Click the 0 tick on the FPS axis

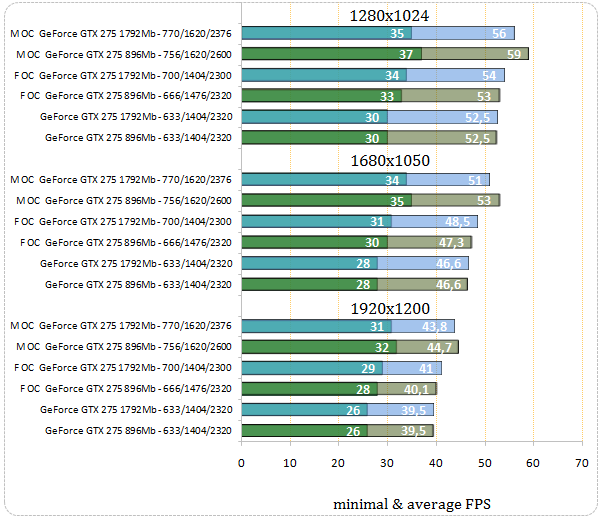coord(241,463)
